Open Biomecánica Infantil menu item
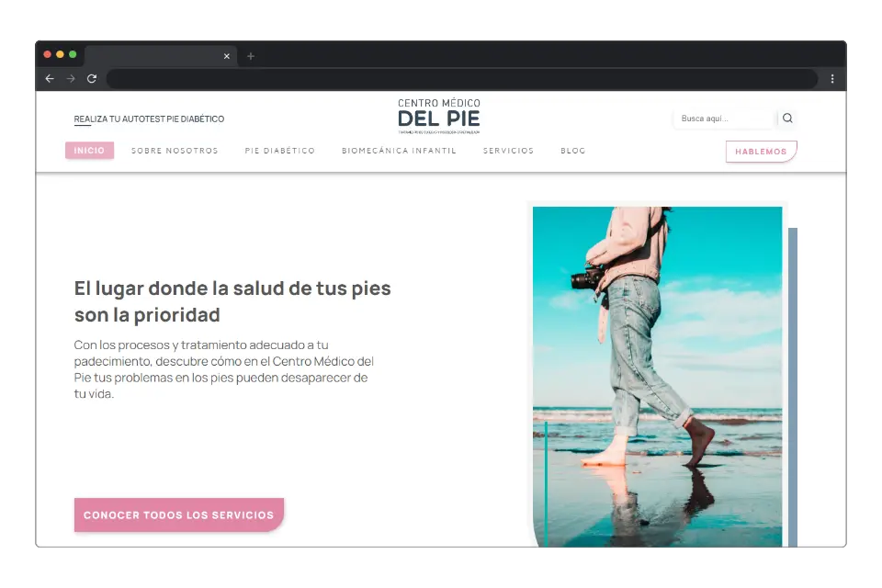The image size is (882, 588). [x=399, y=151]
